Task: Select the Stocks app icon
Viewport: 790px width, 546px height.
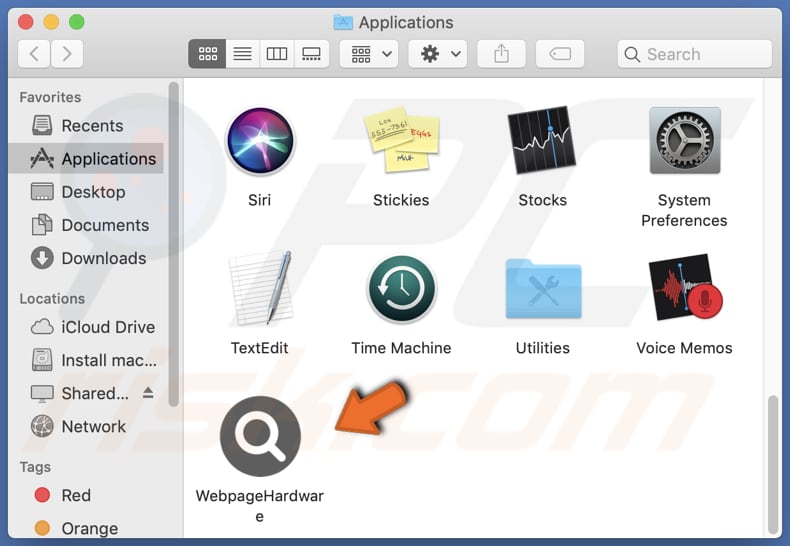Action: coord(542,140)
